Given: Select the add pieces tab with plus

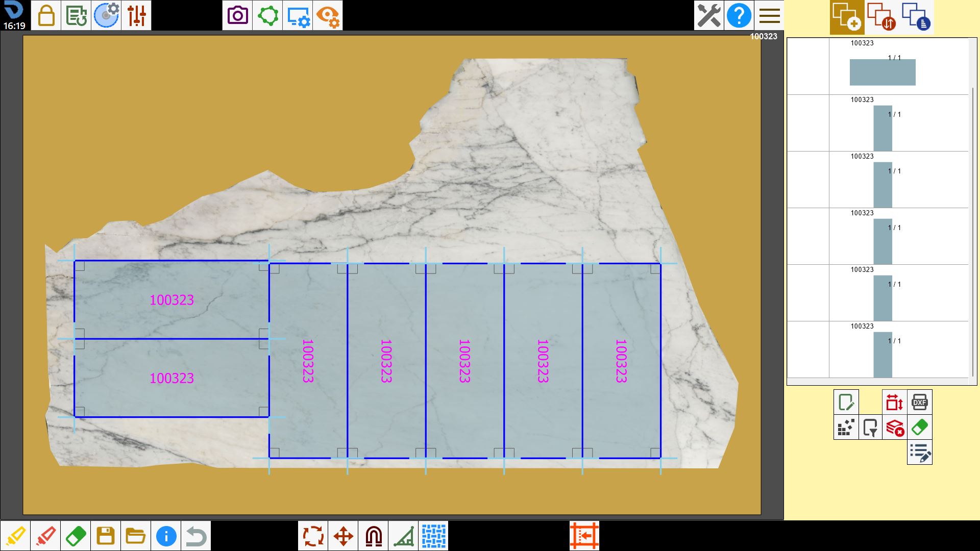Looking at the screenshot, I should pos(847,17).
